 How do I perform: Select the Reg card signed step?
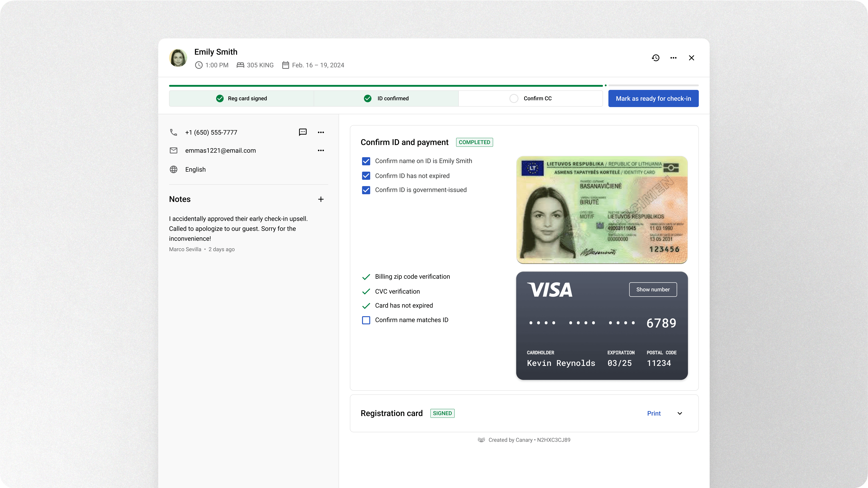click(x=241, y=98)
